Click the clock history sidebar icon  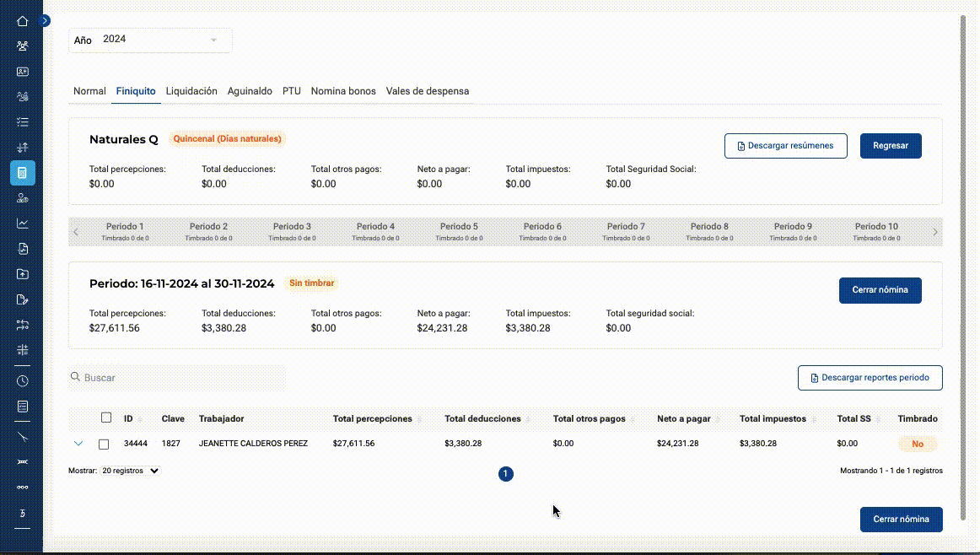point(23,381)
